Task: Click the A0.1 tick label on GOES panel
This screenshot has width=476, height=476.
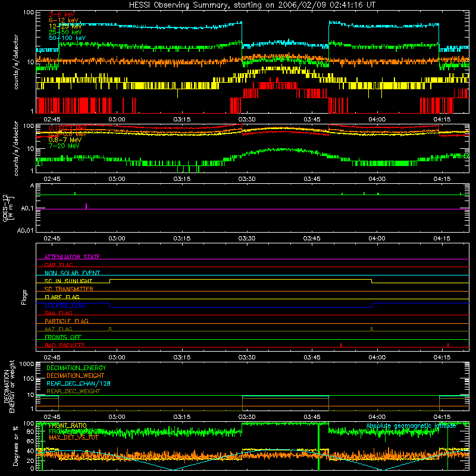Action: pyautogui.click(x=27, y=209)
